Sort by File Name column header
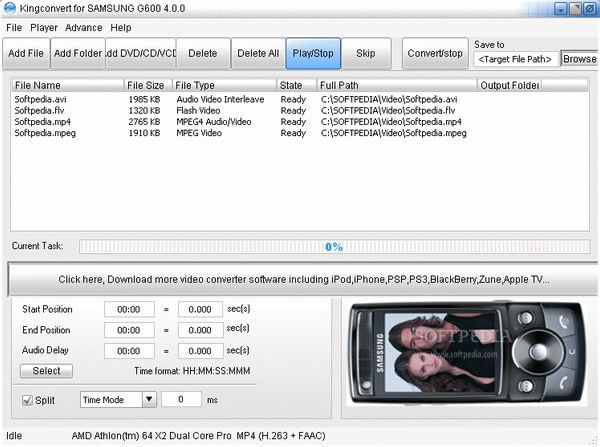600x447 pixels. tap(67, 85)
